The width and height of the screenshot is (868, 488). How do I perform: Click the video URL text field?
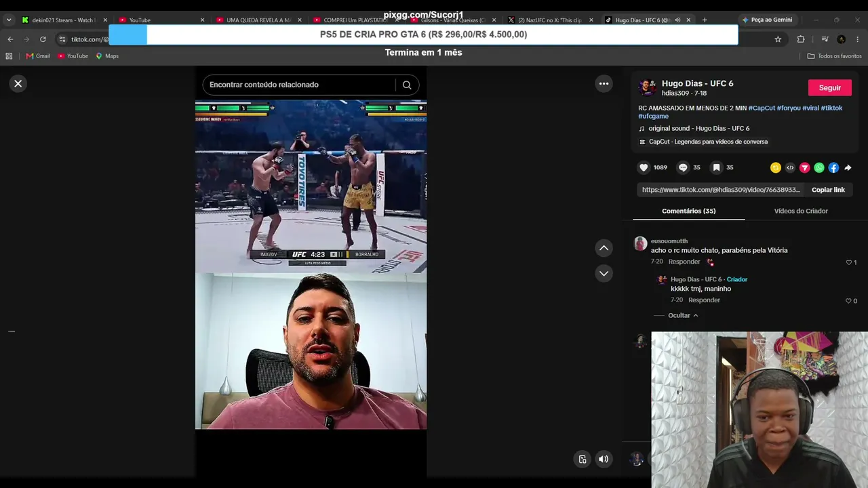(721, 190)
